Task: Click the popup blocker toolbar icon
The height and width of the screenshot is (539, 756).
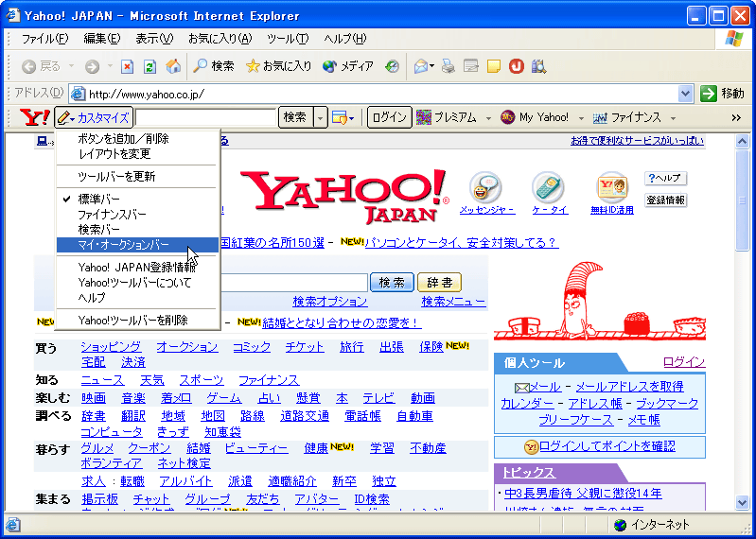Action: pyautogui.click(x=340, y=117)
